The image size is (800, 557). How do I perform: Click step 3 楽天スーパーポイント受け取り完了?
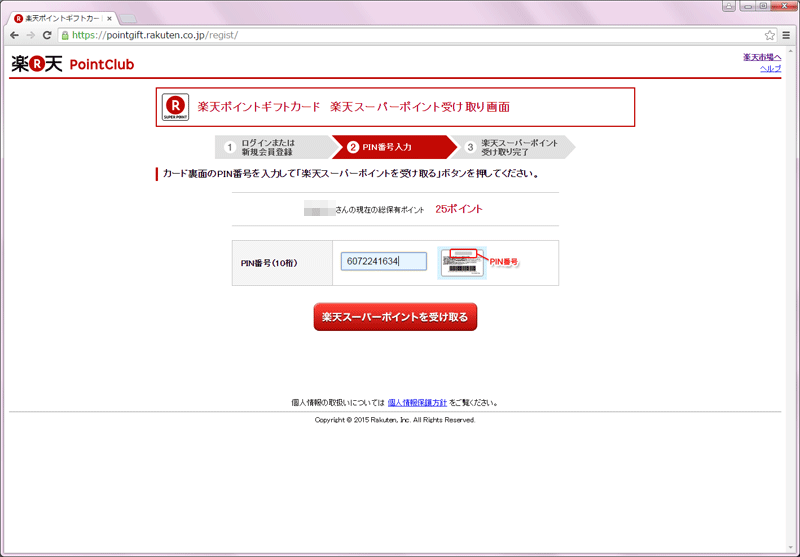point(513,147)
